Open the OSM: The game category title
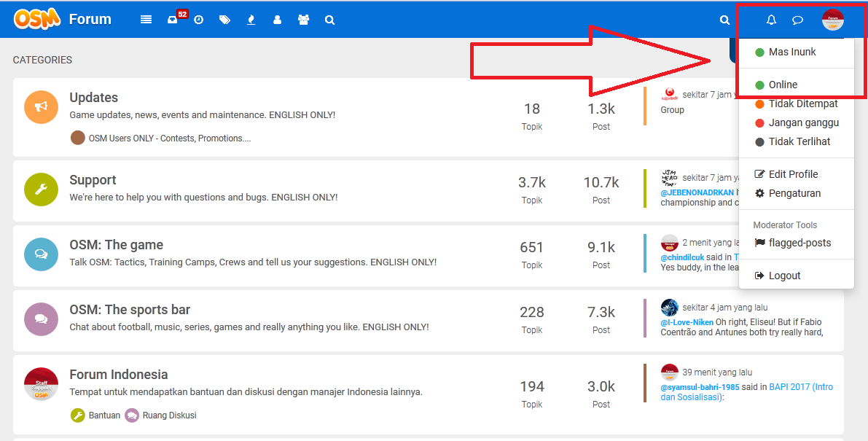The image size is (868, 441). [x=117, y=245]
